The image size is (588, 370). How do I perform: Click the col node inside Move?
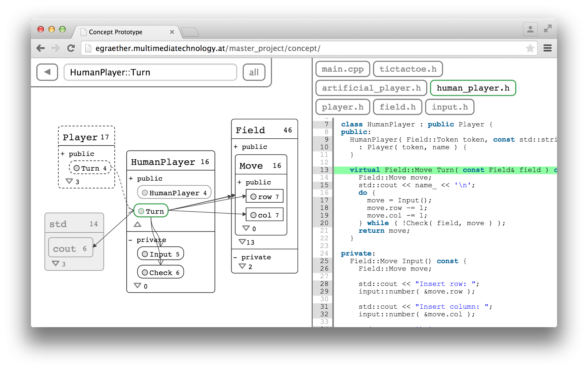[x=264, y=215]
